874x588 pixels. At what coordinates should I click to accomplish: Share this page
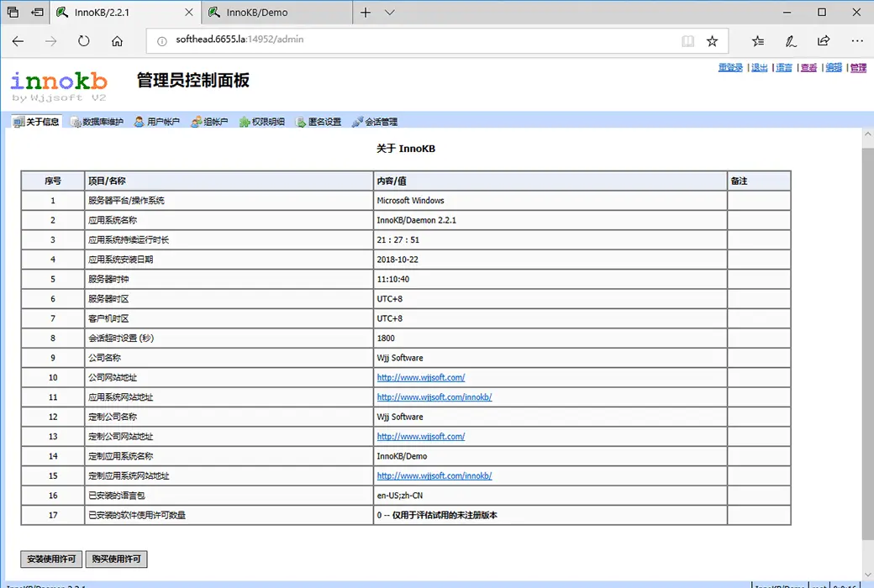(x=824, y=40)
